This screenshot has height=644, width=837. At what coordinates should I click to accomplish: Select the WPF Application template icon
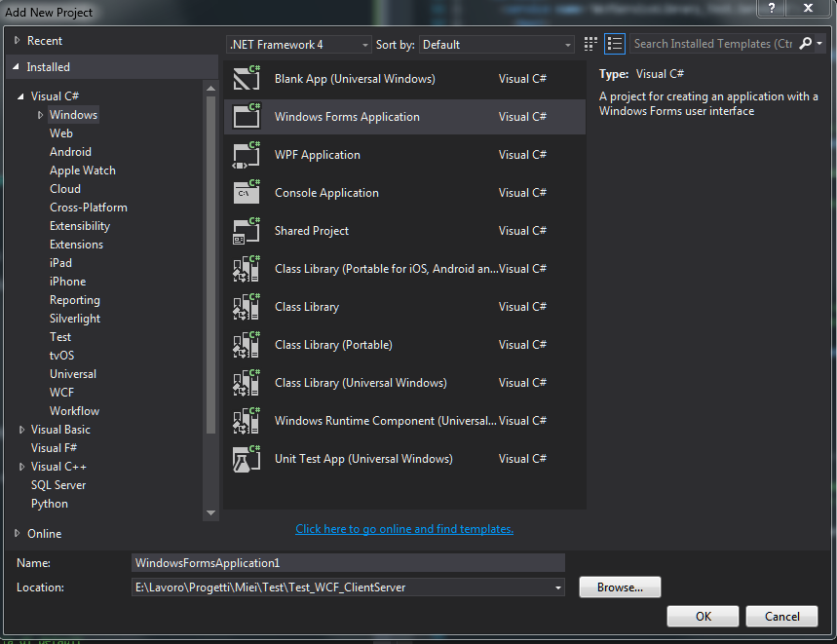tap(247, 155)
